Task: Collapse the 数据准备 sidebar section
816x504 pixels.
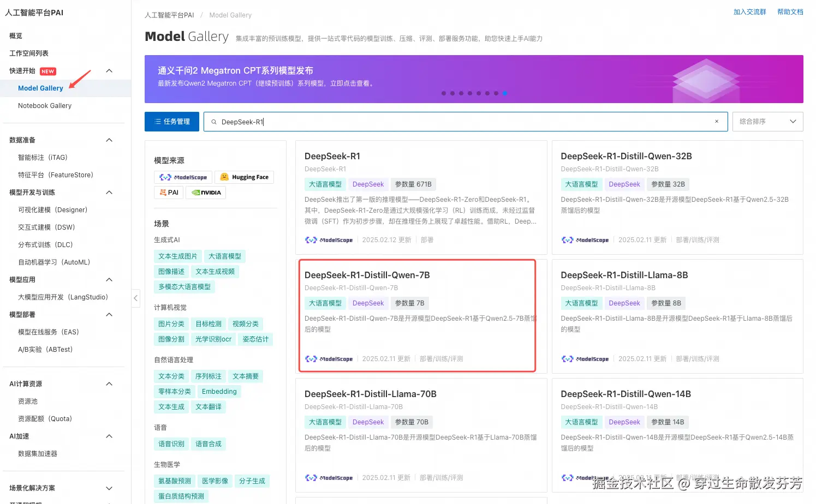Action: (109, 140)
